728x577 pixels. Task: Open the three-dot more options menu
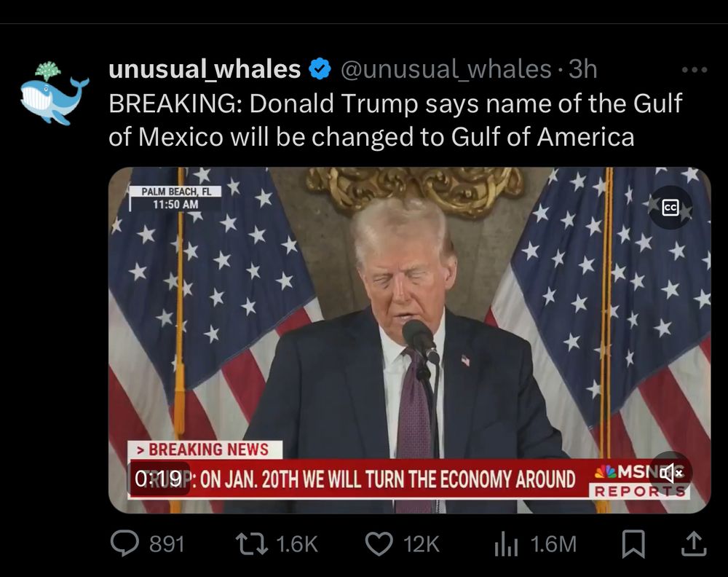pyautogui.click(x=695, y=70)
